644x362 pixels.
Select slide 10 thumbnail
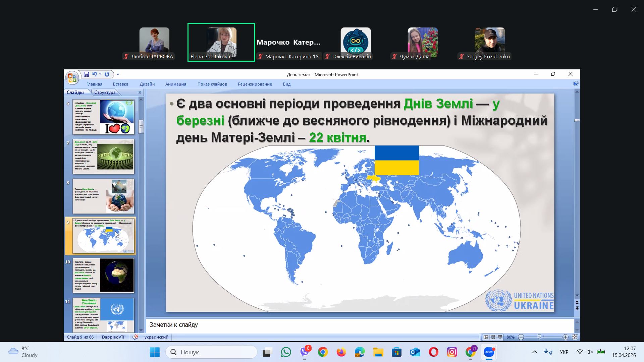coord(103,275)
